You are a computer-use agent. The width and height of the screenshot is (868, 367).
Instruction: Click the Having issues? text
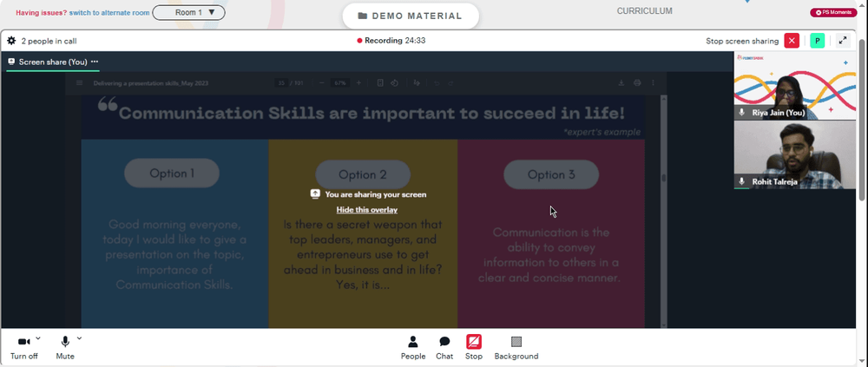42,12
